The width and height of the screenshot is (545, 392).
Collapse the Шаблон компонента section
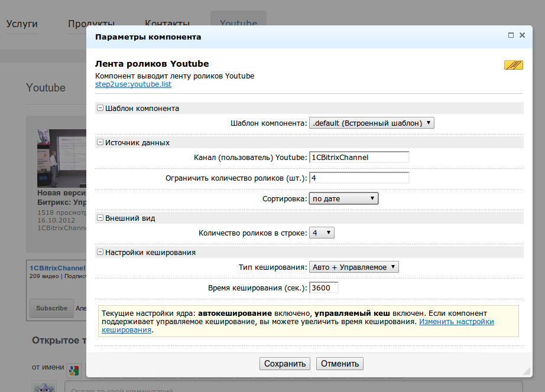[x=100, y=108]
